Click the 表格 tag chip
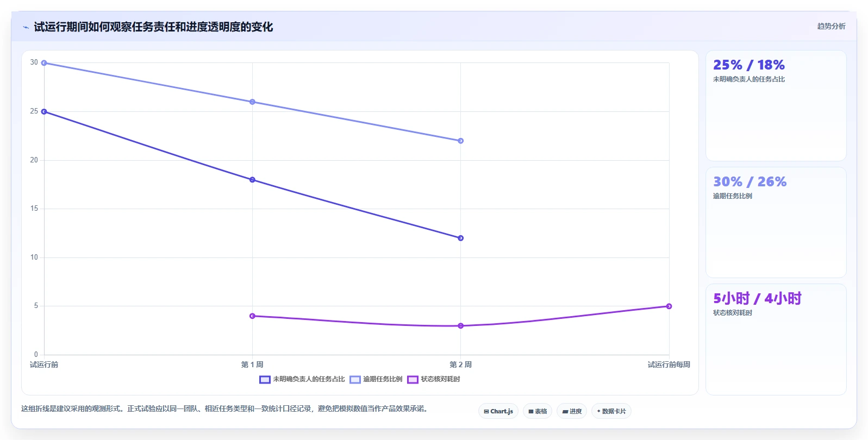Viewport: 868px width, 440px height. (x=538, y=411)
